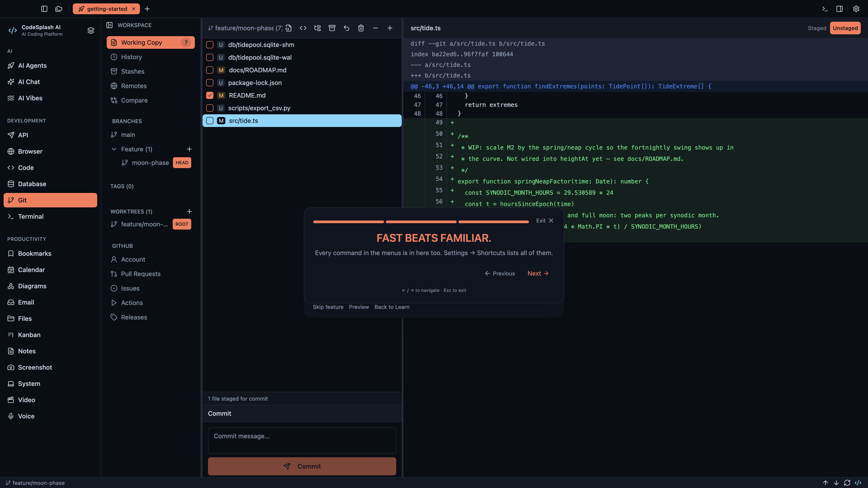Open Stashes in the workspace menu
Image resolution: width=868 pixels, height=488 pixels.
click(151, 71)
